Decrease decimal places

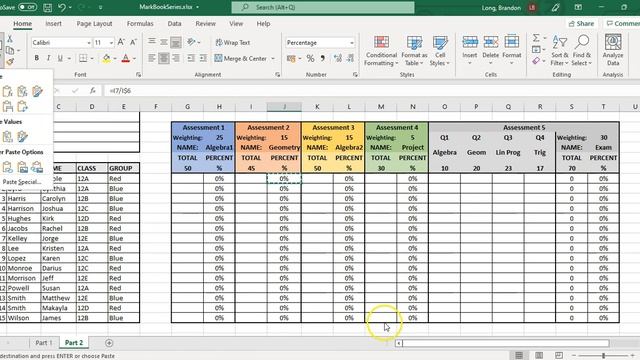[350, 58]
